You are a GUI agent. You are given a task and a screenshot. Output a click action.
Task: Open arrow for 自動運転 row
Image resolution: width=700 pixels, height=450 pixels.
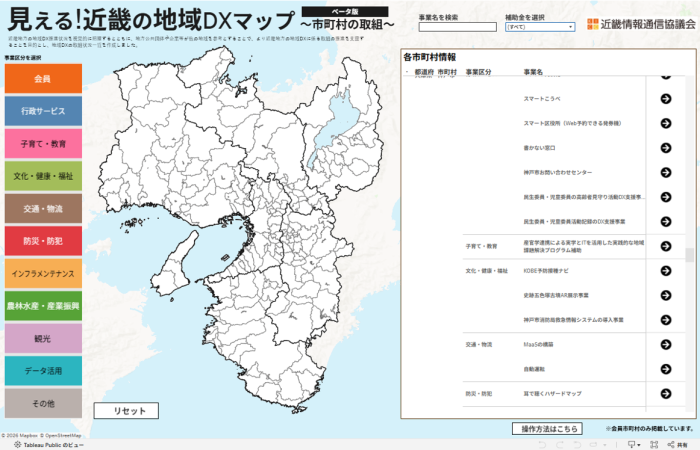click(666, 369)
